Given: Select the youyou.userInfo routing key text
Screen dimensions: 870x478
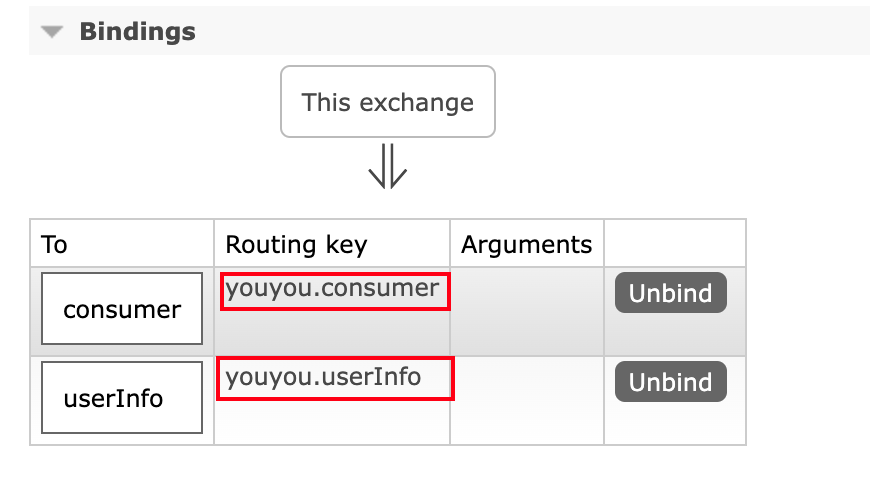Looking at the screenshot, I should click(x=323, y=378).
